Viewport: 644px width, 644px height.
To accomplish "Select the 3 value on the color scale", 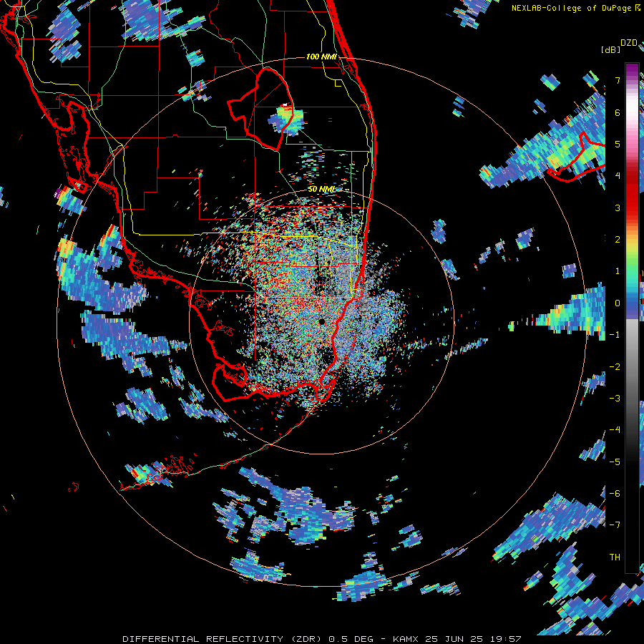I will click(618, 208).
